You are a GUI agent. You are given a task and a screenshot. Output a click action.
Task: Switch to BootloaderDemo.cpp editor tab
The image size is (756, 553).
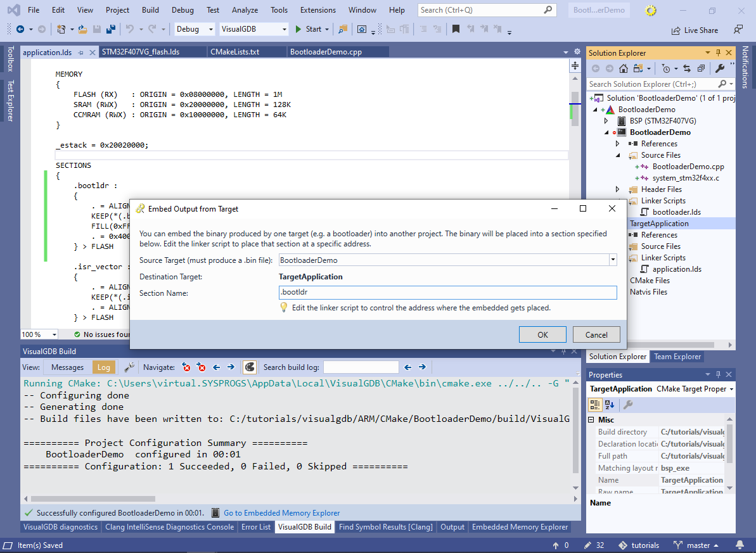pyautogui.click(x=326, y=52)
